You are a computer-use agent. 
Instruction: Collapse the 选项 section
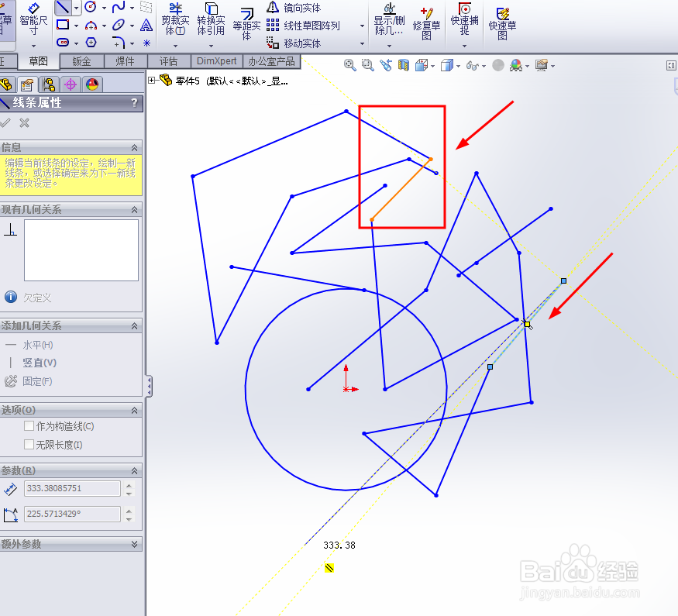point(135,410)
